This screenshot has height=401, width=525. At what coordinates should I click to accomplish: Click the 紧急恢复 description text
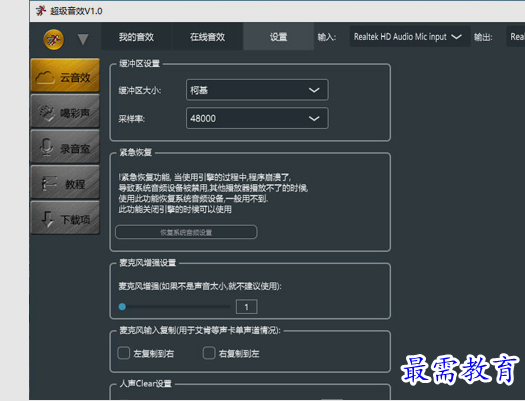(213, 193)
